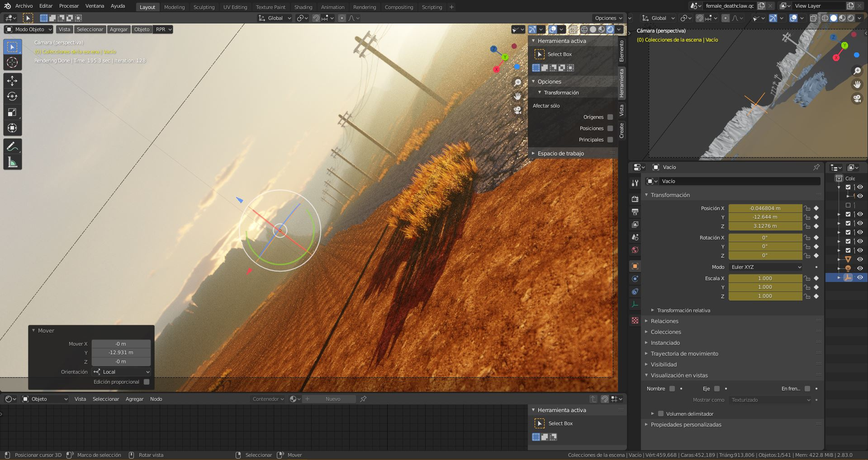Open the View Layer properties tab
Viewport: 868px width, 460px height.
635,225
